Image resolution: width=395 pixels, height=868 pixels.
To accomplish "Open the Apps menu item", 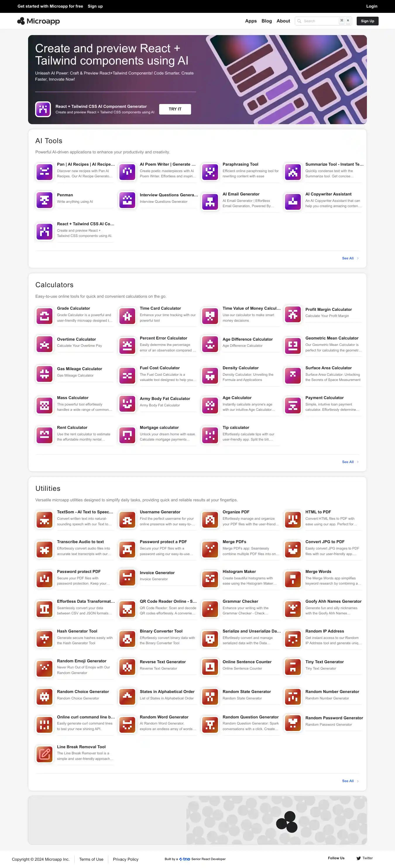I will (251, 21).
